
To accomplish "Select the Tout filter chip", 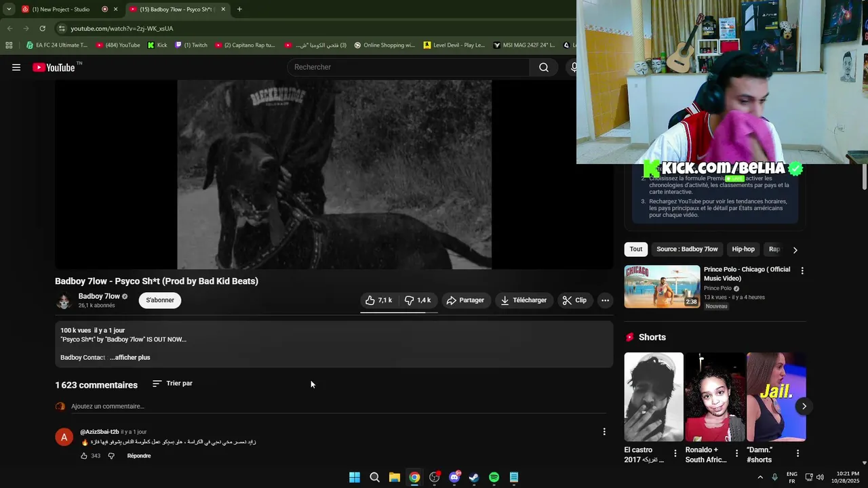I will click(x=636, y=249).
